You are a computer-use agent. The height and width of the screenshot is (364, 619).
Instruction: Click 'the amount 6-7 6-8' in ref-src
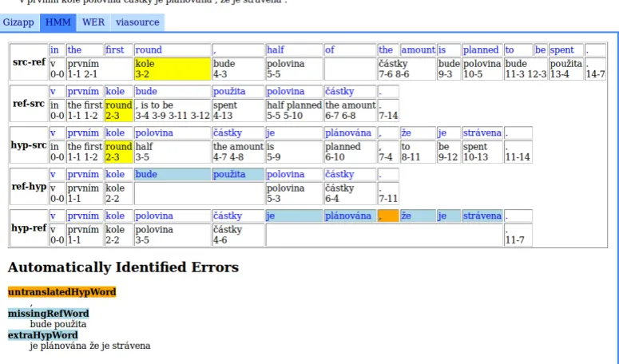pyautogui.click(x=350, y=110)
